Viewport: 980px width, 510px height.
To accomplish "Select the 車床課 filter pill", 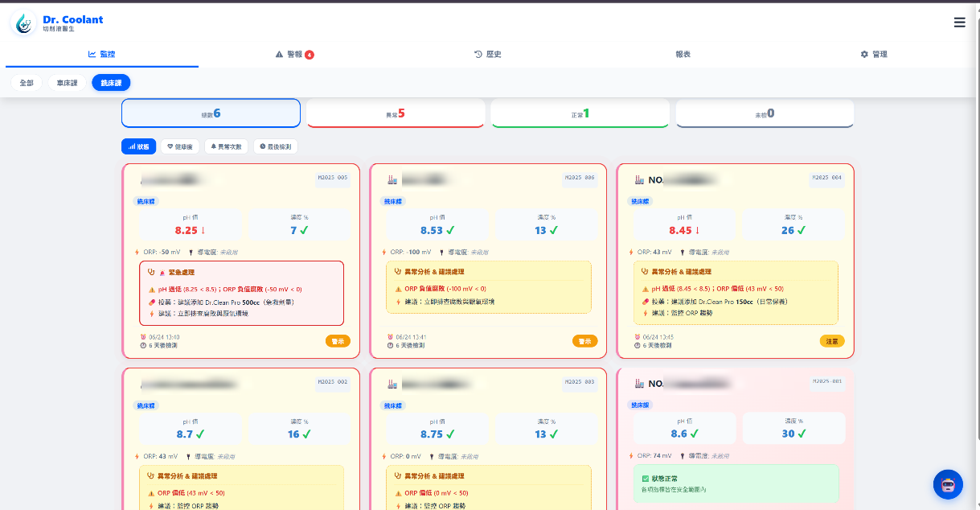I will pyautogui.click(x=67, y=83).
